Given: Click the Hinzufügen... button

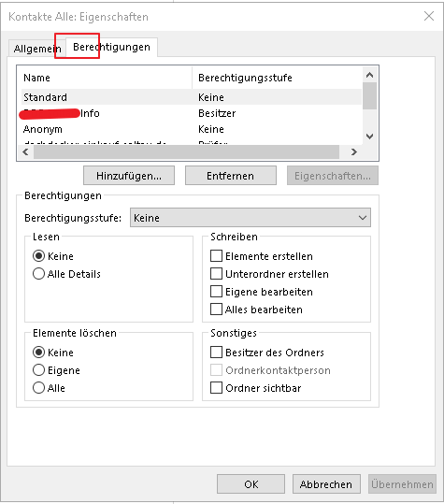Looking at the screenshot, I should pos(129,176).
